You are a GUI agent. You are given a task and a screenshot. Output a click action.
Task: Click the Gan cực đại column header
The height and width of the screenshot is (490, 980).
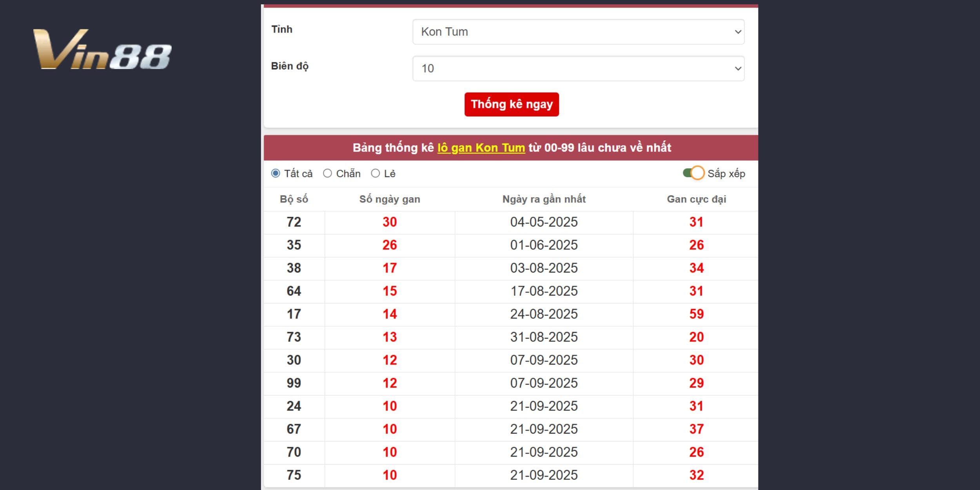click(x=696, y=199)
